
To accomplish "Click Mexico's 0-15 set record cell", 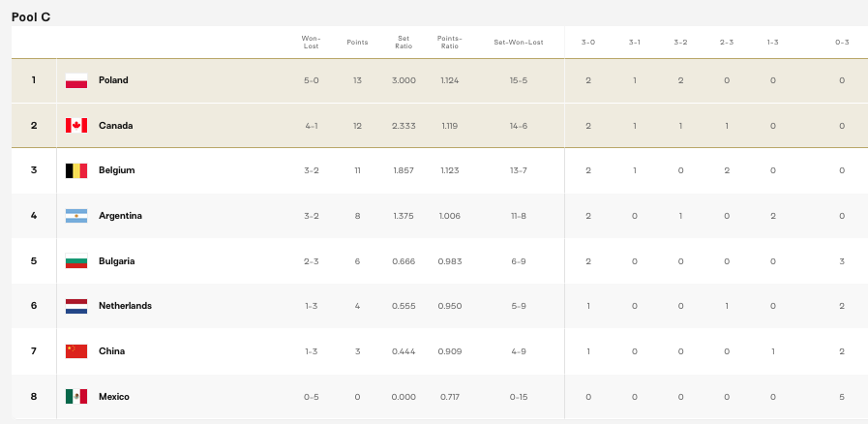I will [x=518, y=397].
